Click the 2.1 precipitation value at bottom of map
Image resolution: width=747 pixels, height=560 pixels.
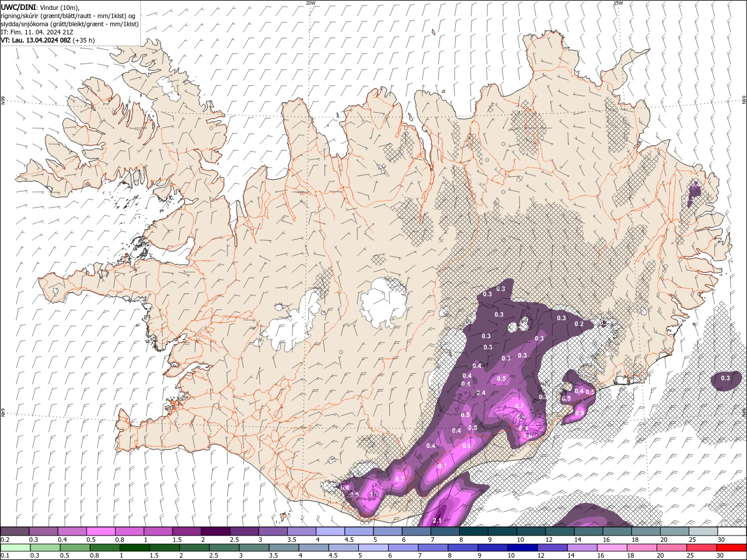pos(437,520)
